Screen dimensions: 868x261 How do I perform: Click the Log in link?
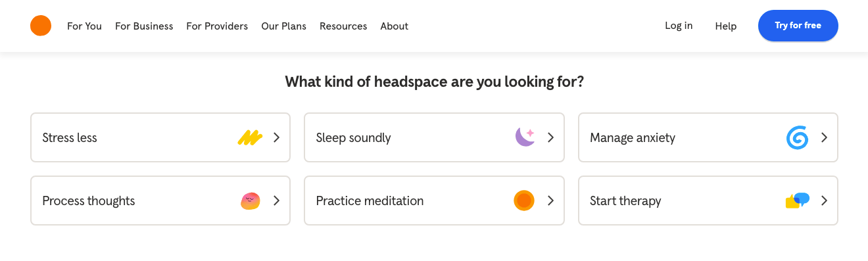(679, 26)
